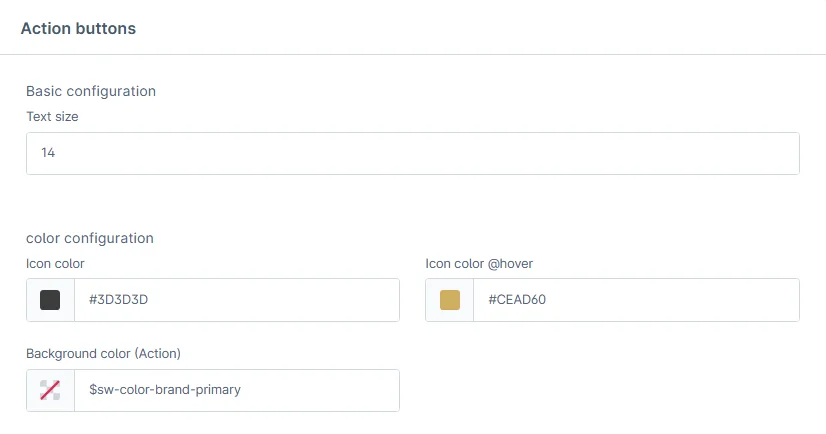This screenshot has height=434, width=826.
Task: Focus the #CEAD60 hex value field
Action: coord(636,300)
